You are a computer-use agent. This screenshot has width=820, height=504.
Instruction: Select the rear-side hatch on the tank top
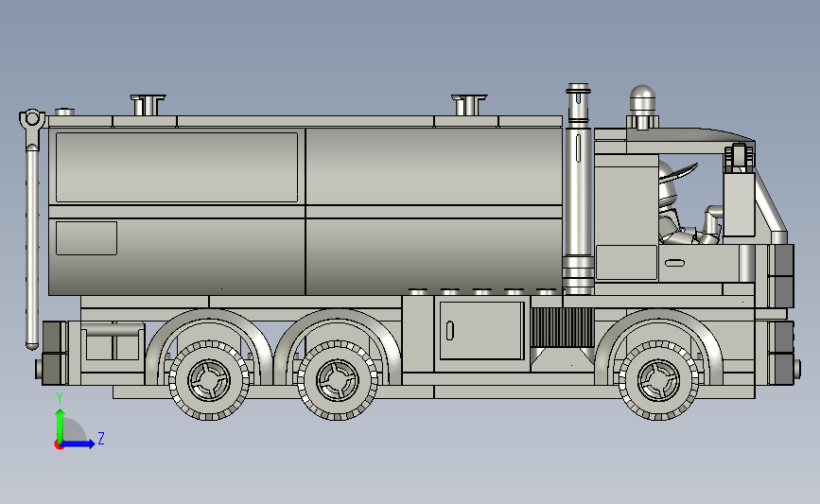click(148, 105)
